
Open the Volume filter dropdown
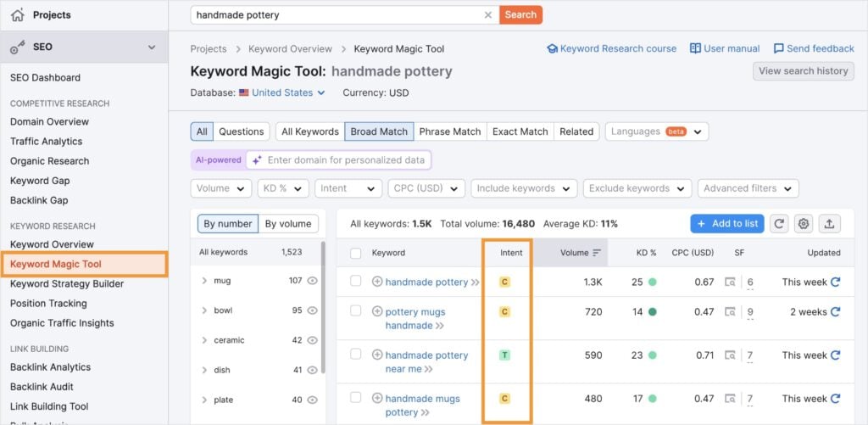(x=221, y=188)
